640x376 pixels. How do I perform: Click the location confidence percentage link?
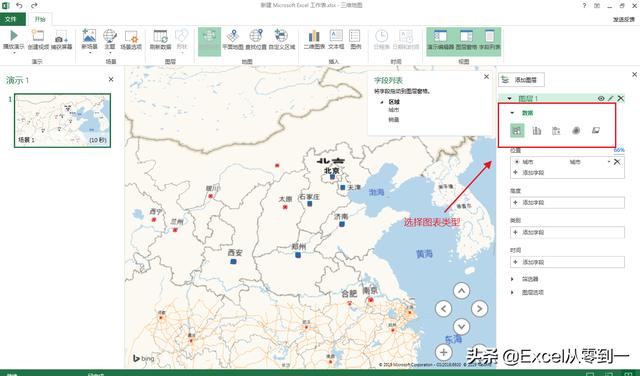[x=619, y=150]
